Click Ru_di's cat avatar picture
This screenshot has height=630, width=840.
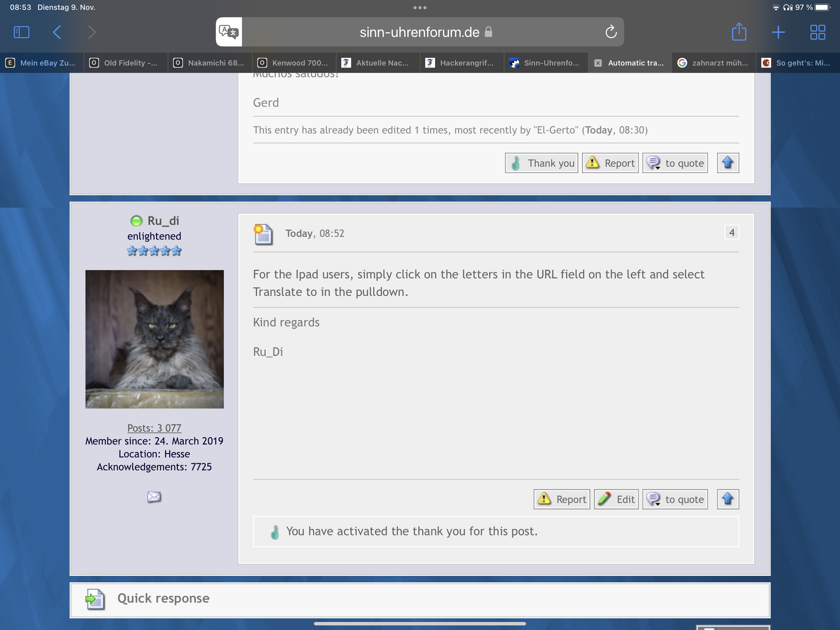pos(154,339)
